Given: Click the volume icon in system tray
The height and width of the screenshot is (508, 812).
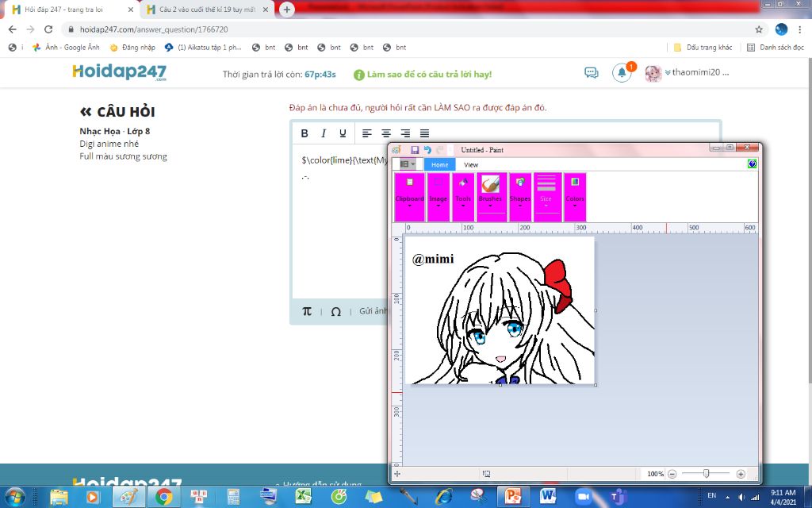Looking at the screenshot, I should point(741,497).
